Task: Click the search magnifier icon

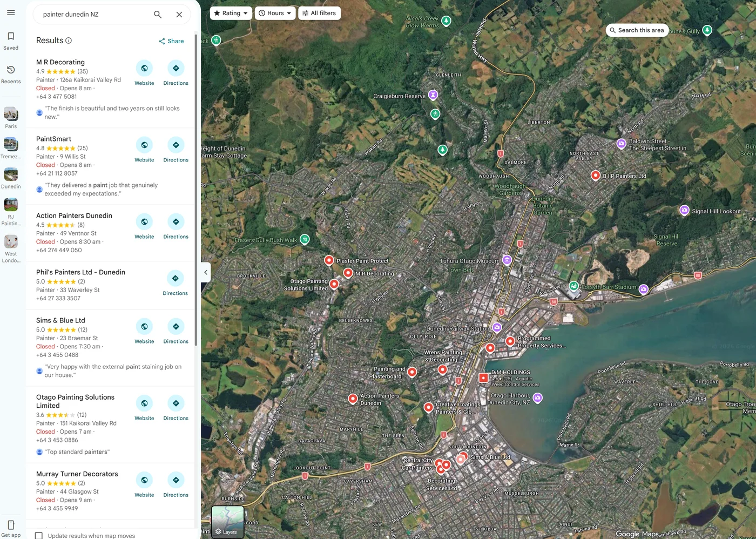Action: click(158, 15)
